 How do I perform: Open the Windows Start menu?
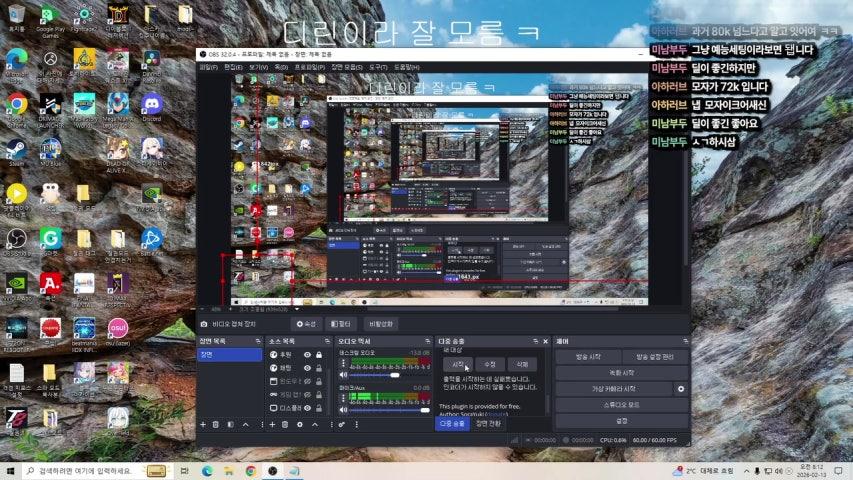10,471
